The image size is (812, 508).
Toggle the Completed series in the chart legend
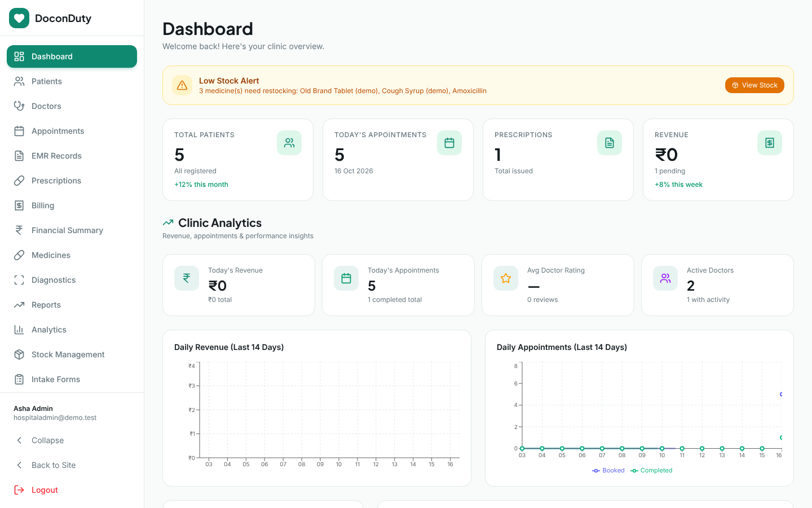tap(651, 470)
